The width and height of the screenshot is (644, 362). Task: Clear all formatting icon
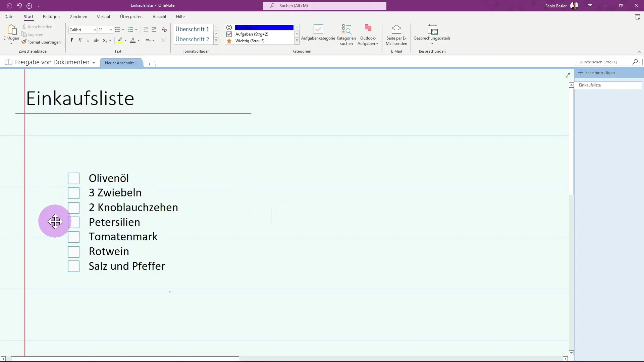click(164, 30)
